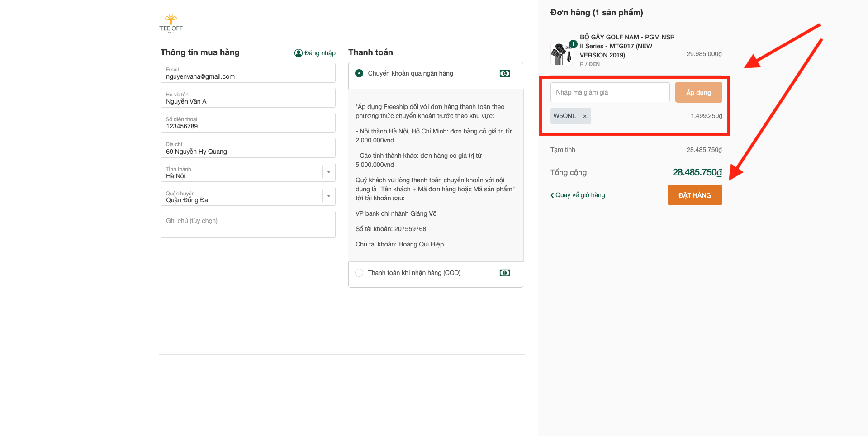Click the Ghi chú notes textarea
Image resolution: width=868 pixels, height=436 pixels.
[x=247, y=224]
